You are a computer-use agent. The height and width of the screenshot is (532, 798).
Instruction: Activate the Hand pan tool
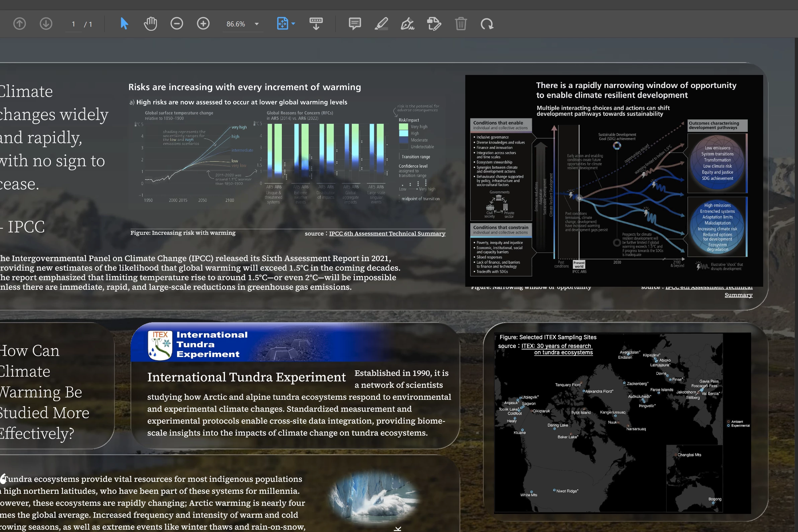[150, 24]
